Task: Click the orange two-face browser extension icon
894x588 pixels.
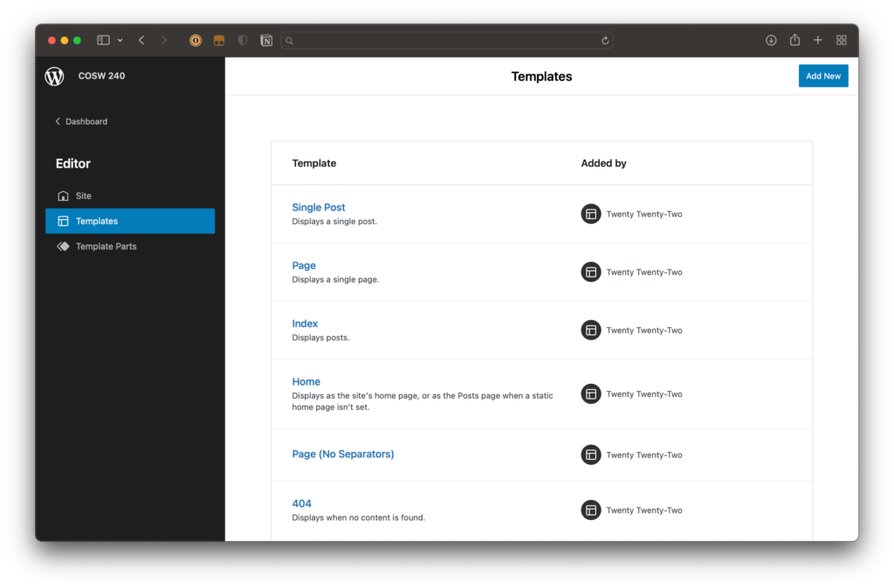Action: [219, 40]
